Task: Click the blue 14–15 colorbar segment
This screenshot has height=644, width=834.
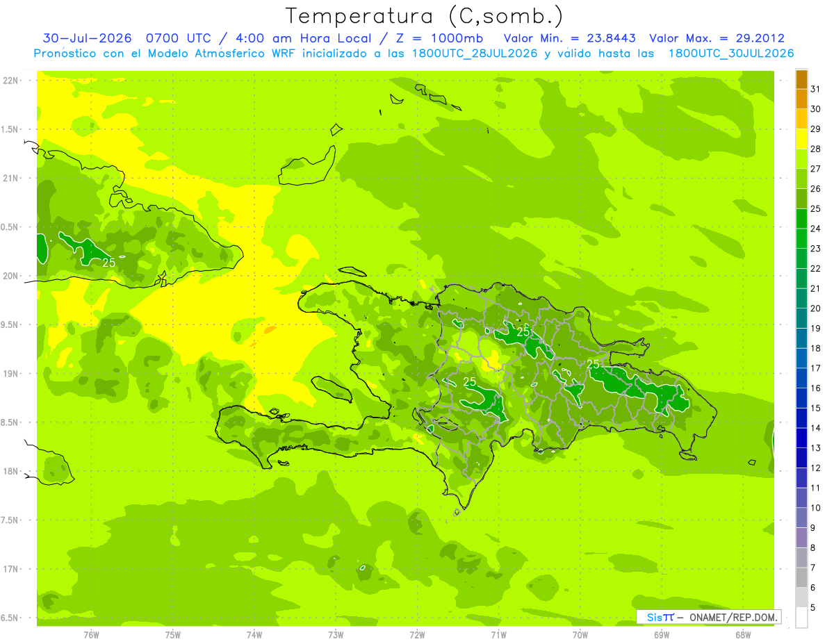Action: (801, 418)
